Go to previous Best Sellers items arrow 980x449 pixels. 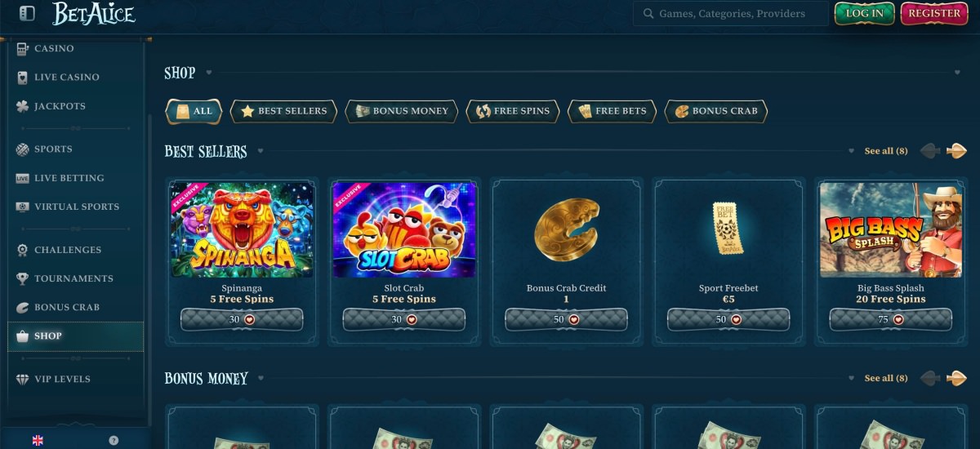pos(930,151)
